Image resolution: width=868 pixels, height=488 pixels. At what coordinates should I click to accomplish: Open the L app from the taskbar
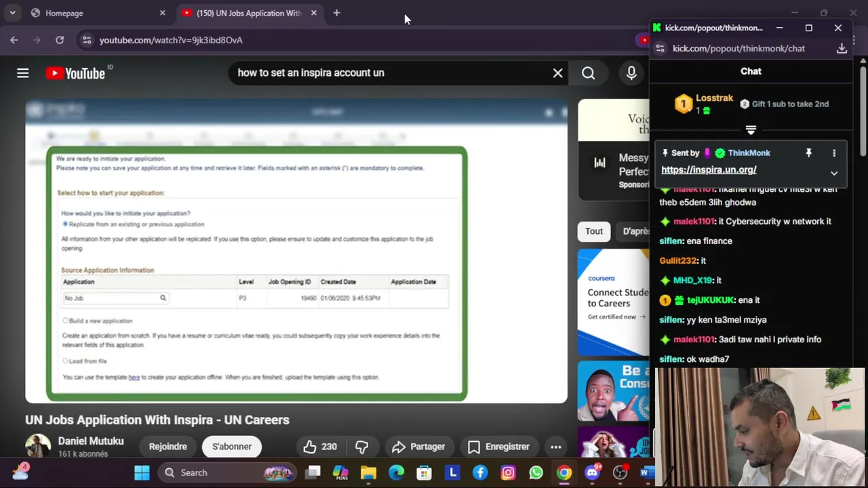tap(452, 472)
